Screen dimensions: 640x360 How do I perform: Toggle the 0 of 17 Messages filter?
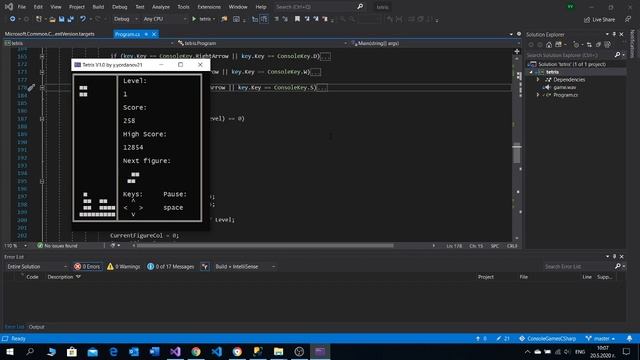[171, 267]
